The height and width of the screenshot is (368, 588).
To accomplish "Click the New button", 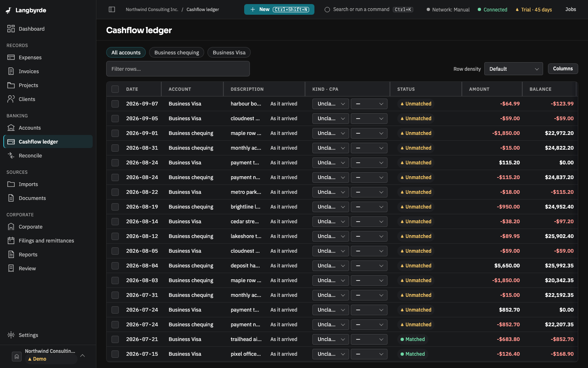I will click(279, 9).
